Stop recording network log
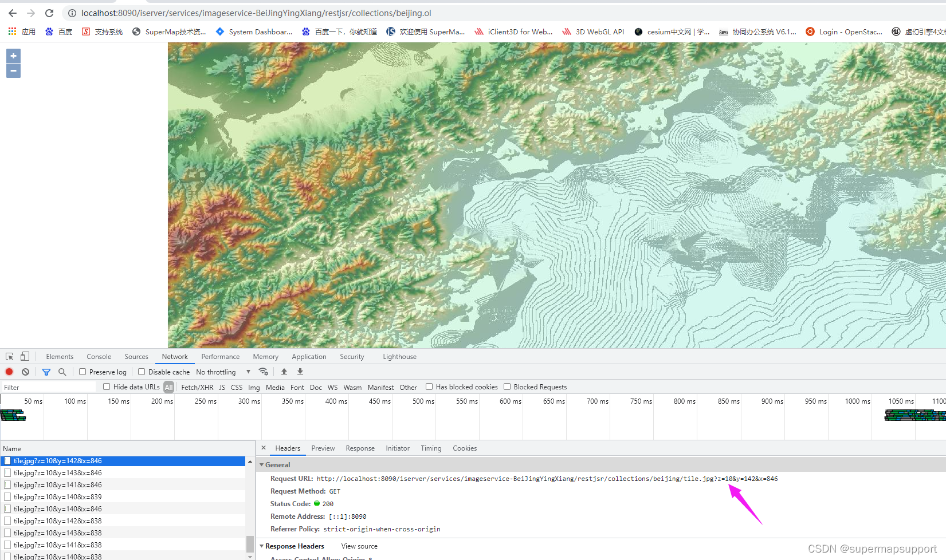The width and height of the screenshot is (946, 560). tap(9, 372)
